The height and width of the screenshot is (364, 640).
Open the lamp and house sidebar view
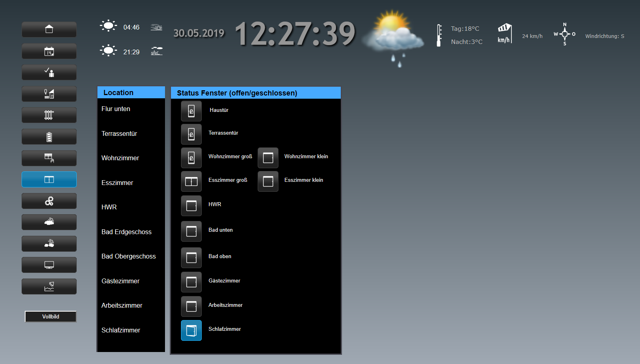point(49,94)
